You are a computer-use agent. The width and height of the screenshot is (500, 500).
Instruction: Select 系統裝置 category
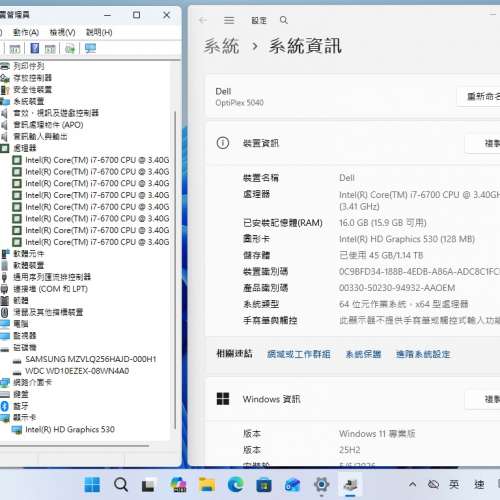29,101
